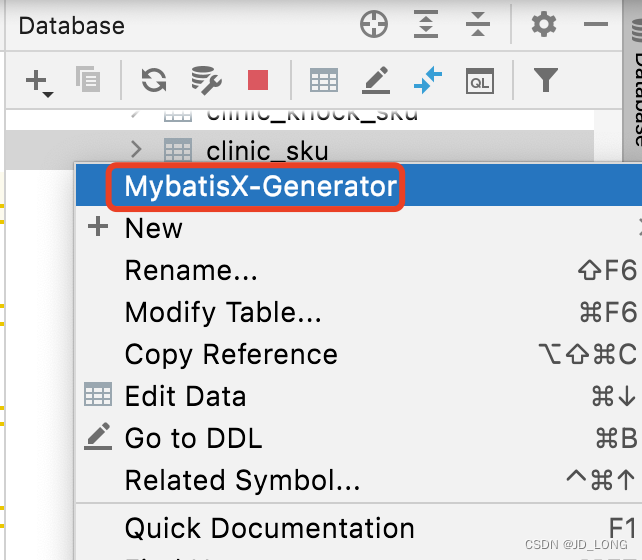This screenshot has width=642, height=560.
Task: Select Rename... from context menu
Action: (x=359, y=270)
